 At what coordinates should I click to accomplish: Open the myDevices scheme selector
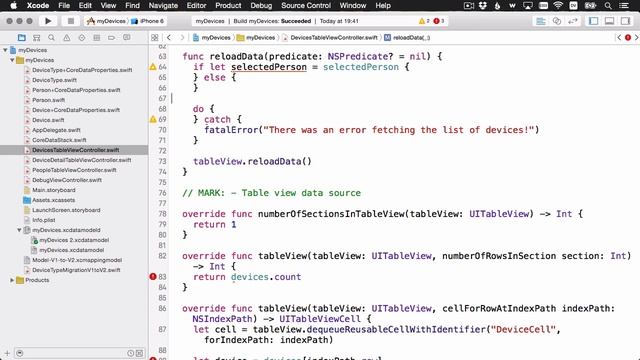pyautogui.click(x=107, y=21)
